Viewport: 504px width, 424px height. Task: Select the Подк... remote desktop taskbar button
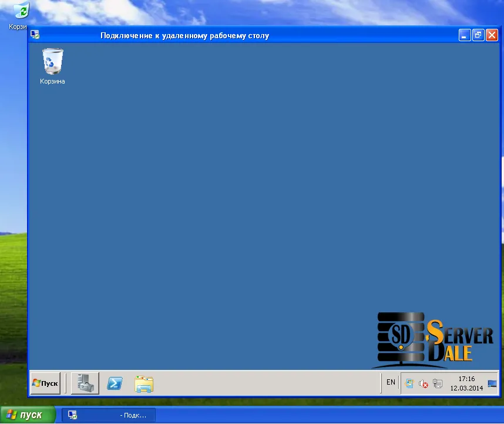pos(108,415)
